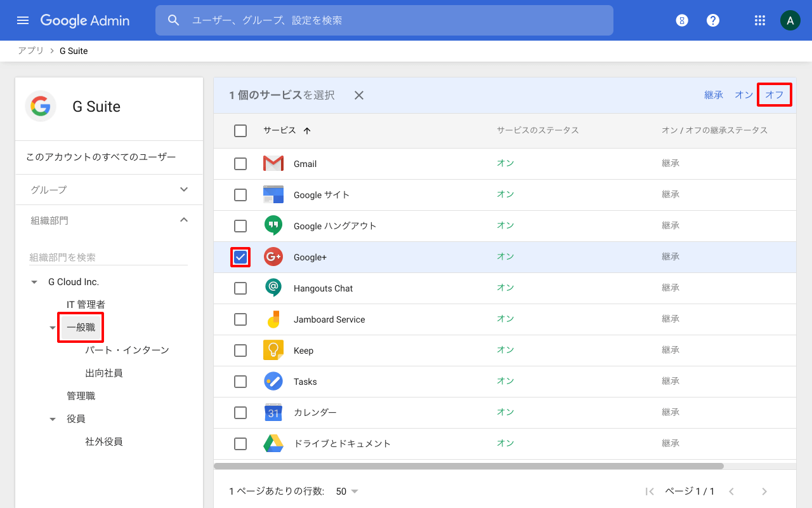Select the 出向社員 unit
The image size is (812, 508).
click(x=104, y=373)
